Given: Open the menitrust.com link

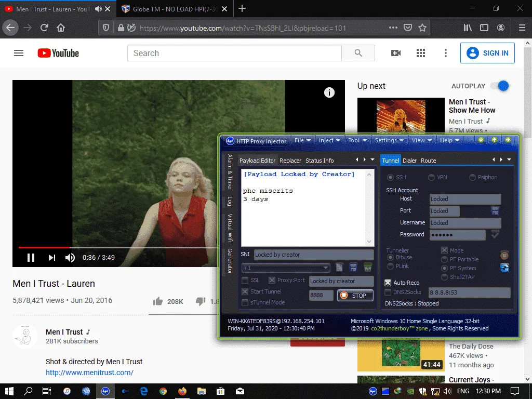Looking at the screenshot, I should click(89, 372).
